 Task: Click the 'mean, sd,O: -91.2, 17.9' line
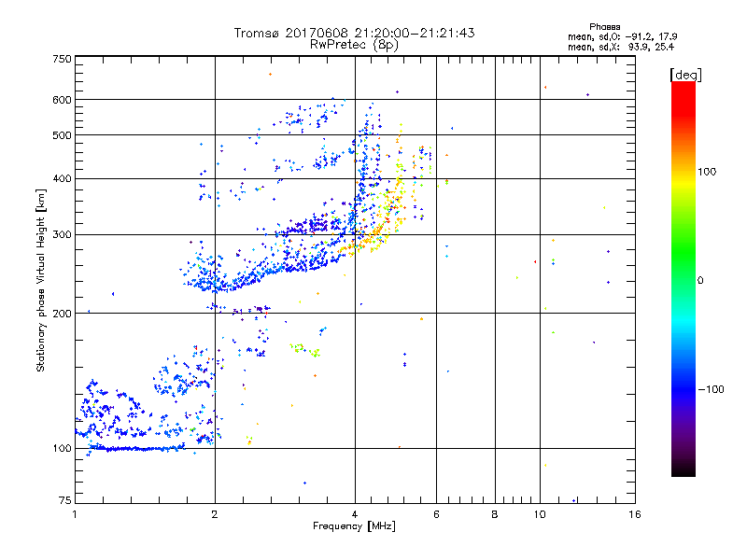coord(623,36)
